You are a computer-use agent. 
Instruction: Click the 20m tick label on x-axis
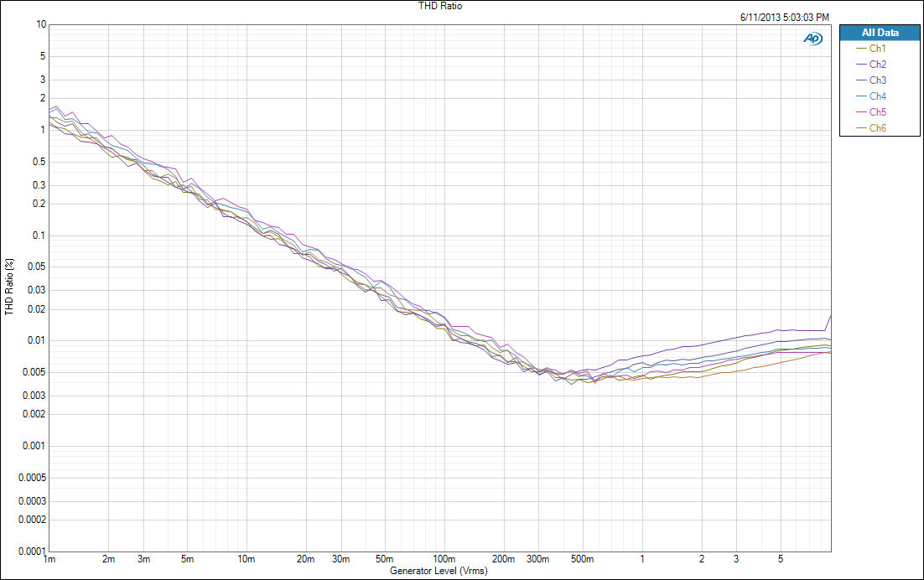tap(305, 559)
